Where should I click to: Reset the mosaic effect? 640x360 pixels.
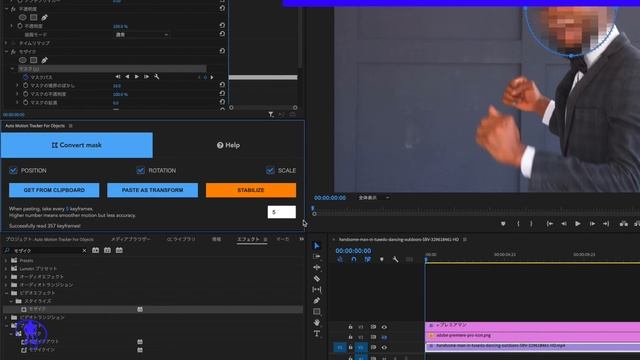pos(222,51)
